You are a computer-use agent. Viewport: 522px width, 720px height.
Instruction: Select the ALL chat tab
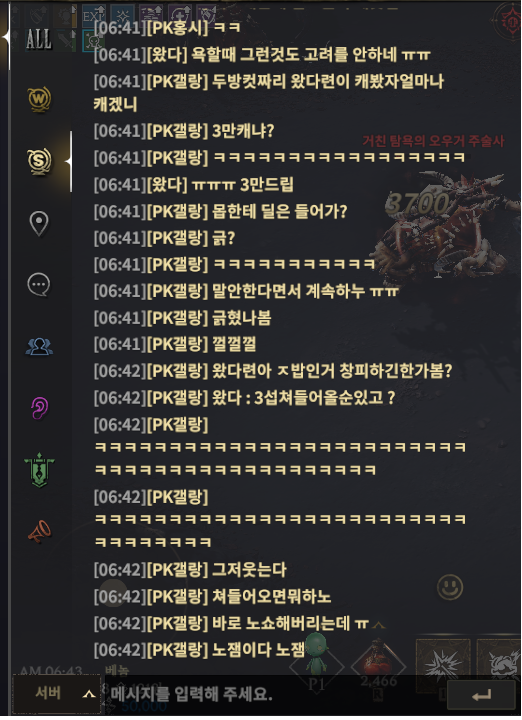pos(39,39)
